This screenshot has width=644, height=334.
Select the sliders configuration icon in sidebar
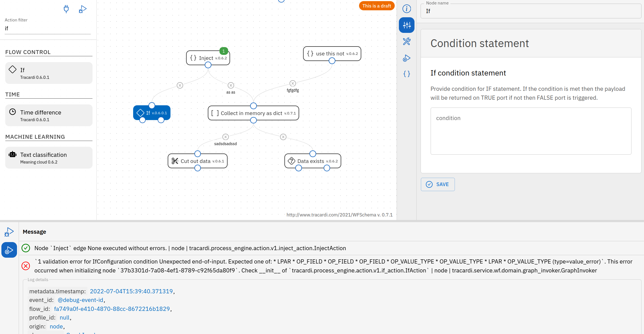(406, 25)
